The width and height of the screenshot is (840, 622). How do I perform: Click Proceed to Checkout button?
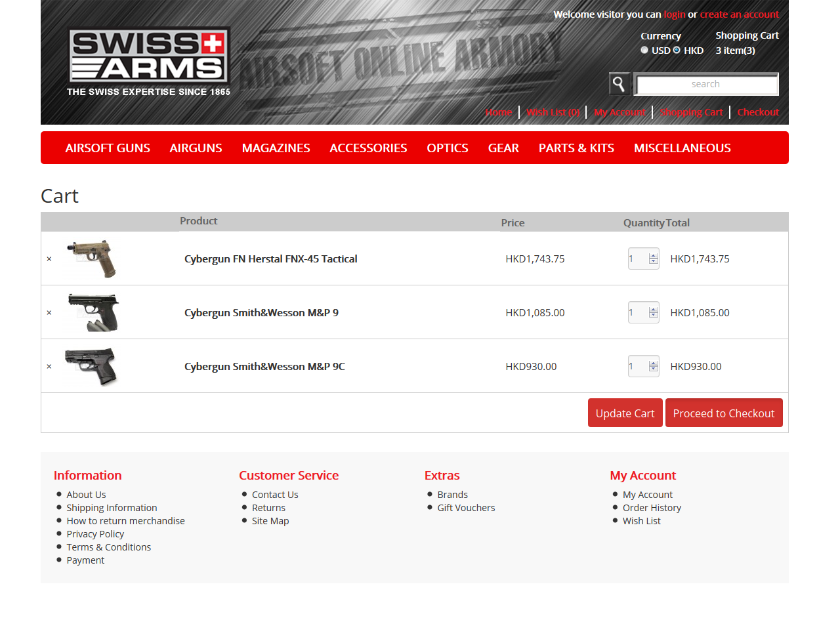(x=724, y=413)
